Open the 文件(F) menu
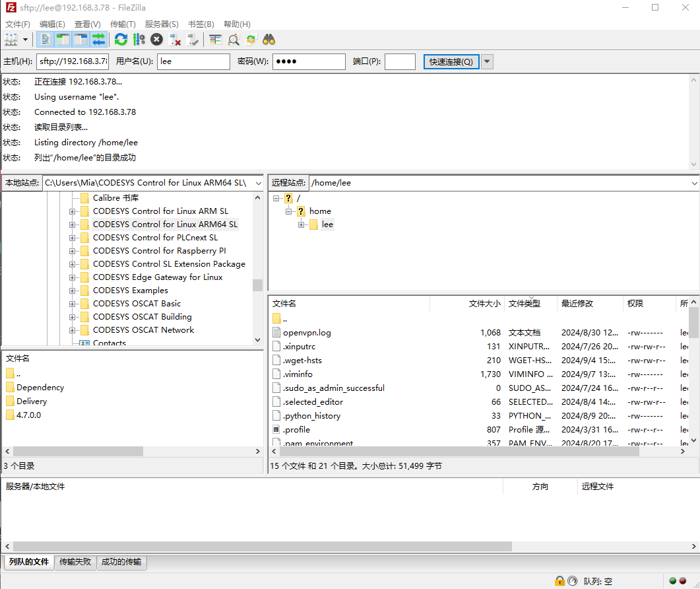This screenshot has width=700, height=589. [x=18, y=24]
